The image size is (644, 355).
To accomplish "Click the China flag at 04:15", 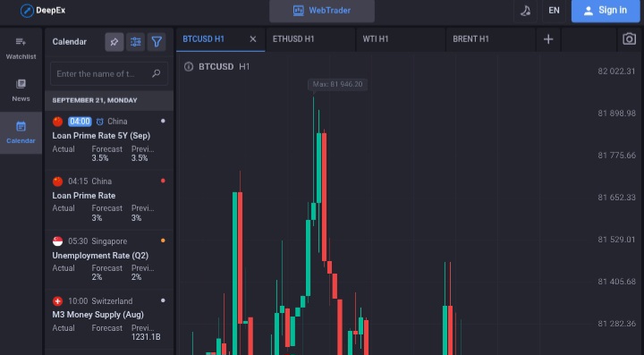I will (x=57, y=182).
